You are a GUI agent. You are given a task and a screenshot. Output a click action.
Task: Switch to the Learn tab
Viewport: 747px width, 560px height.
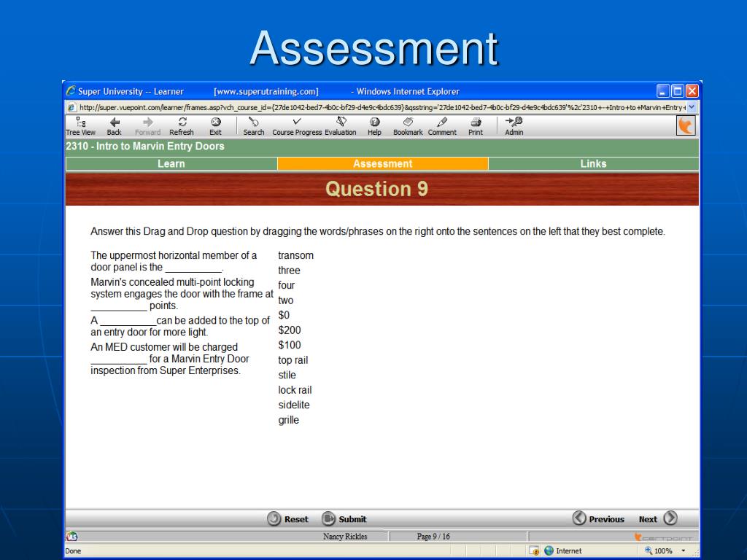pyautogui.click(x=171, y=164)
